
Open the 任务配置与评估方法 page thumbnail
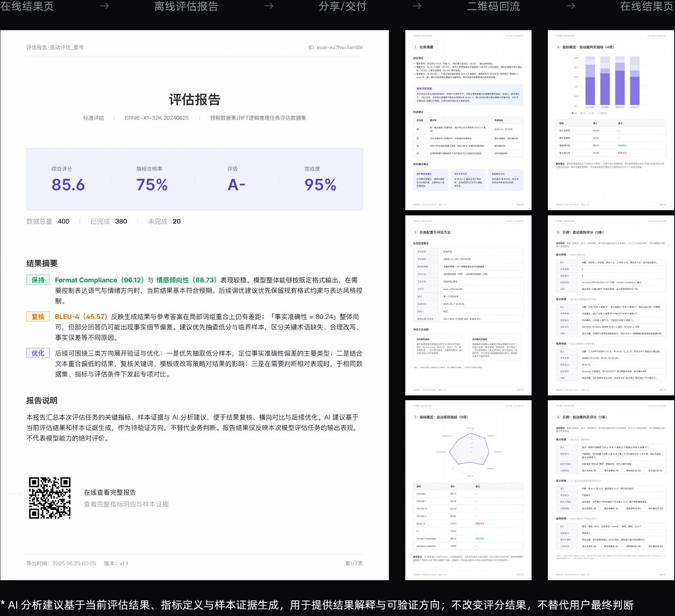(468, 305)
